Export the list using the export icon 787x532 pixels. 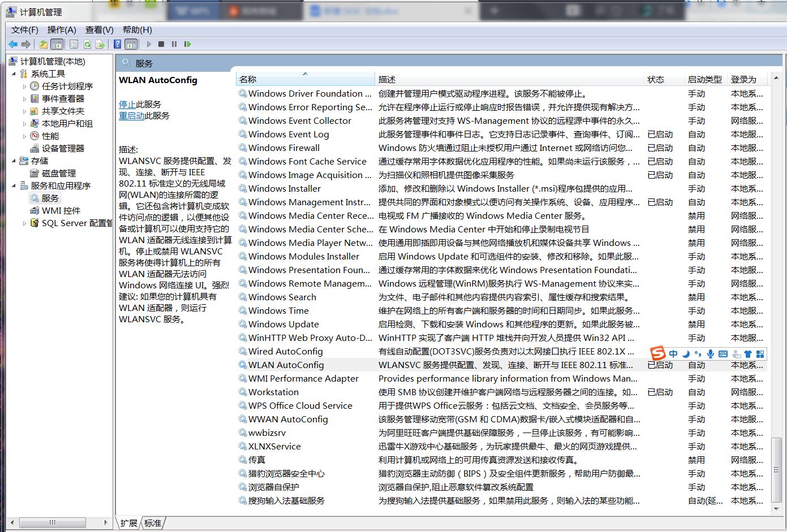coord(100,45)
